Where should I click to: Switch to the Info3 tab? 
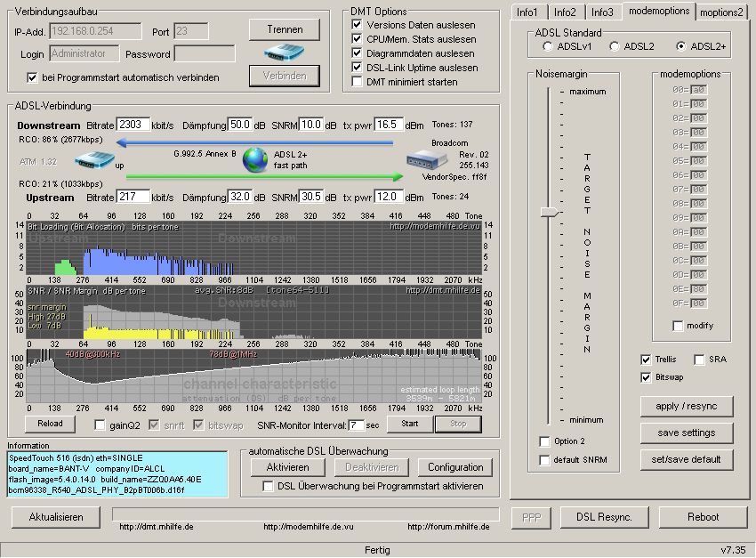pos(602,12)
